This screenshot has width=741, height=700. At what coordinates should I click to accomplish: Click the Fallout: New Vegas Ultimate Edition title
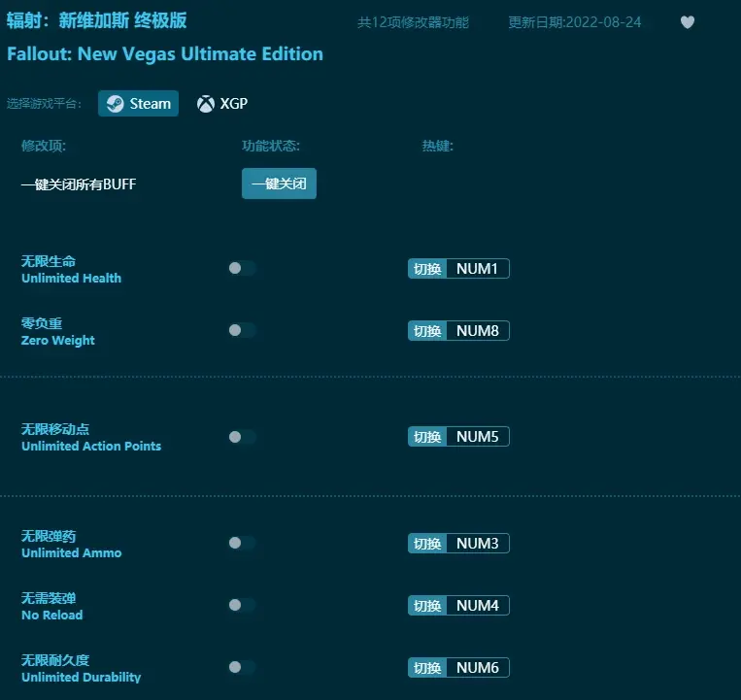pos(165,53)
